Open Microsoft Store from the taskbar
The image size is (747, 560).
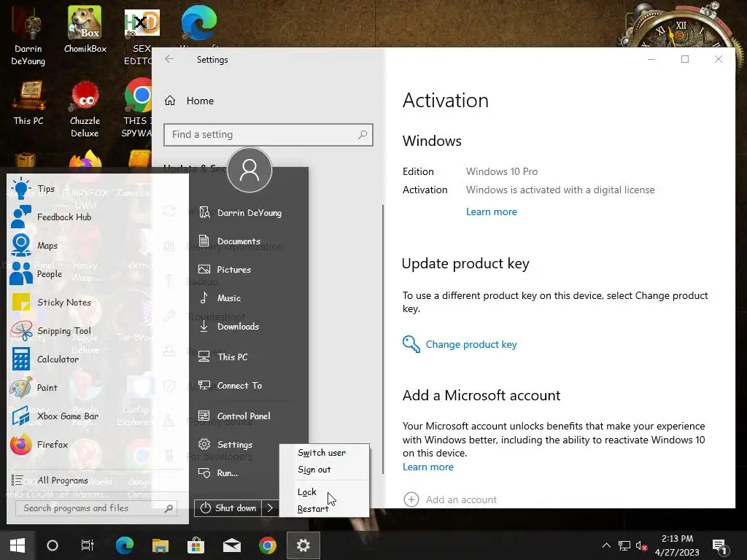[x=196, y=545]
